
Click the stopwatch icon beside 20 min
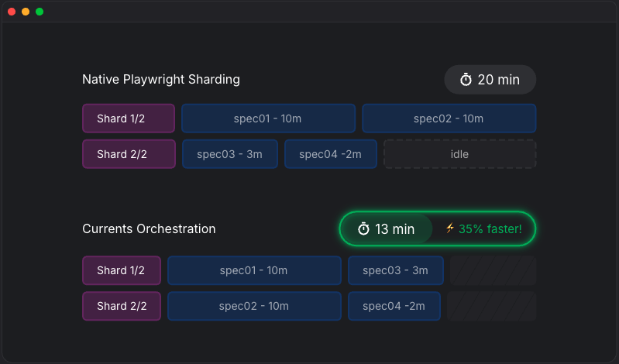pyautogui.click(x=466, y=80)
